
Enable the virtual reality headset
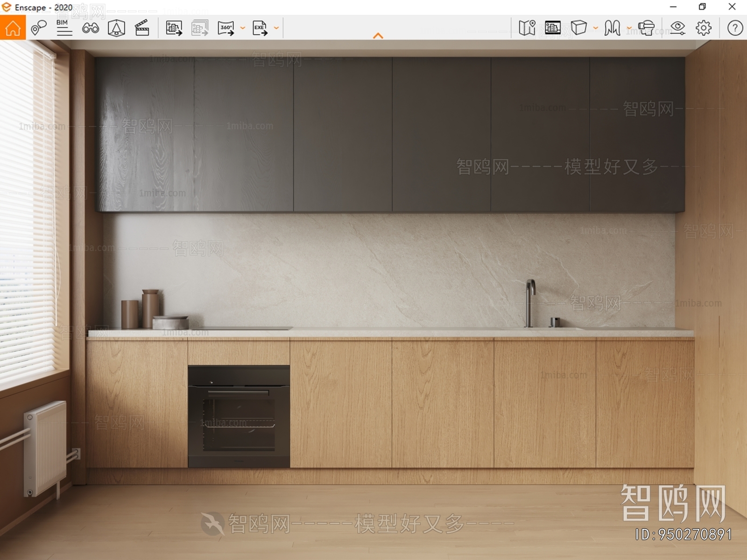[646, 28]
